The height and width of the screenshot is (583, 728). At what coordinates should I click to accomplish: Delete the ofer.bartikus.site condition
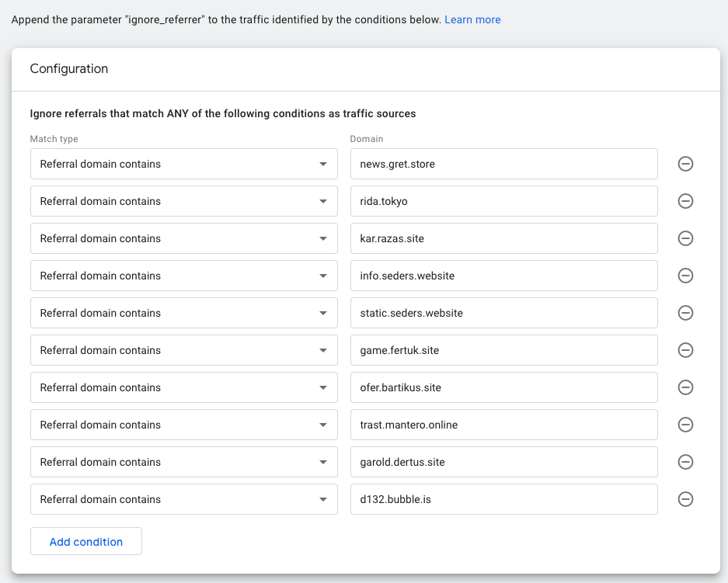(x=685, y=387)
